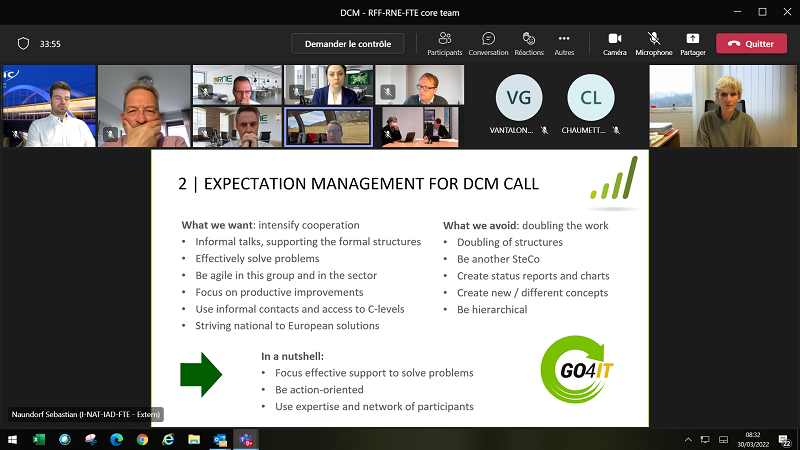This screenshot has width=800, height=450.
Task: Toggle the Caméra on or off
Action: 614,43
